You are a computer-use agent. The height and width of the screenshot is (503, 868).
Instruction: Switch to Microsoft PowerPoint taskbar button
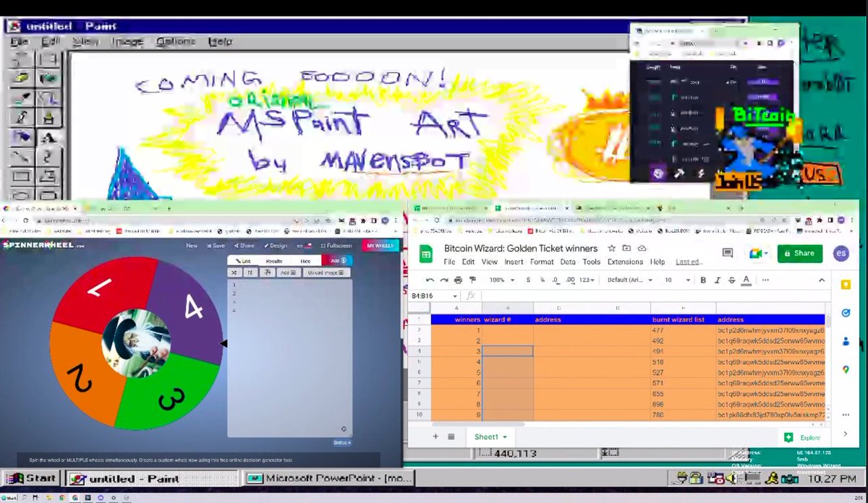(330, 478)
